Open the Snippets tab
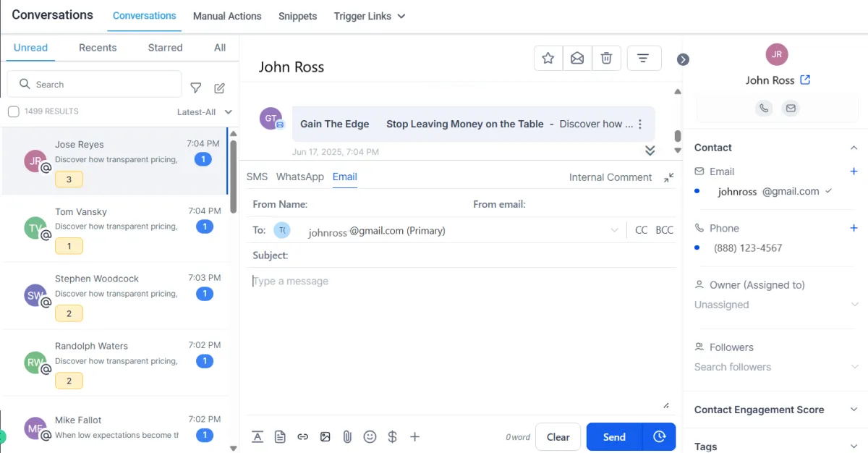The height and width of the screenshot is (453, 868). coord(298,16)
